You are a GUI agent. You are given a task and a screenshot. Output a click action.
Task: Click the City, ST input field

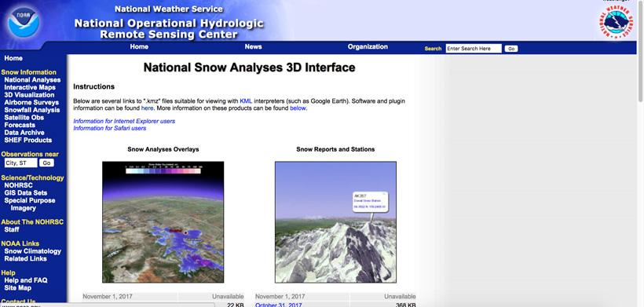point(20,163)
